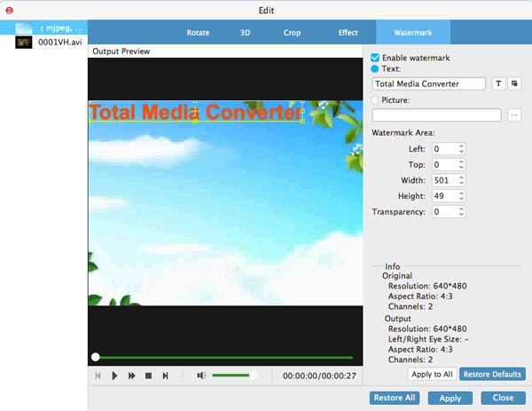Click the Close button

click(503, 398)
